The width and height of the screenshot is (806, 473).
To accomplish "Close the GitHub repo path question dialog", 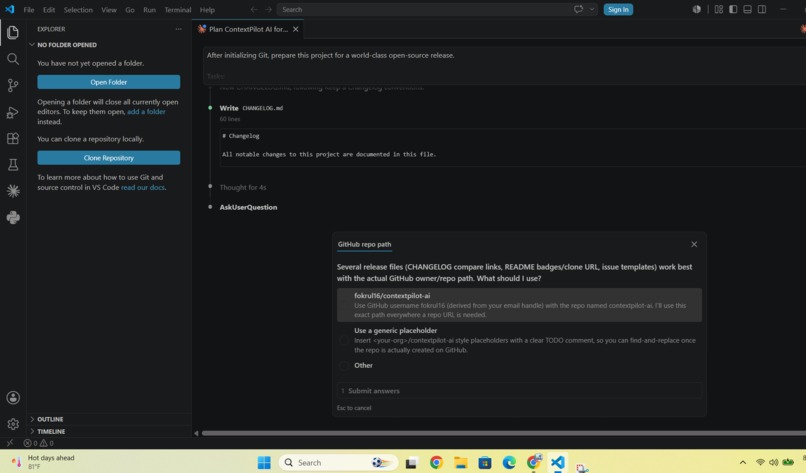I will [x=694, y=244].
